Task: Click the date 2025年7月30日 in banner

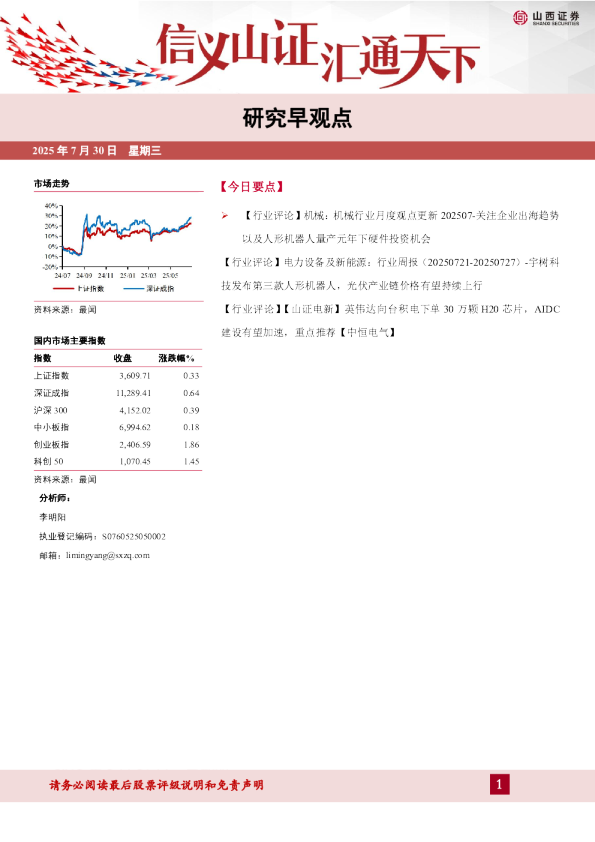Action: point(74,150)
